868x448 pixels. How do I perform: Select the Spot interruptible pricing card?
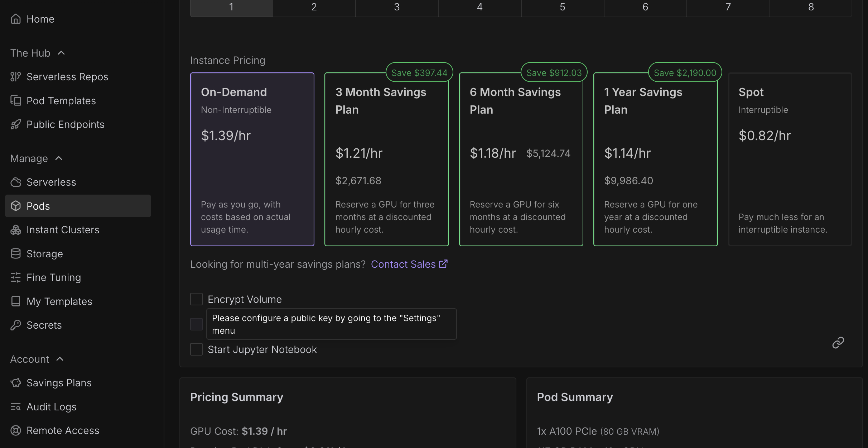coord(790,159)
